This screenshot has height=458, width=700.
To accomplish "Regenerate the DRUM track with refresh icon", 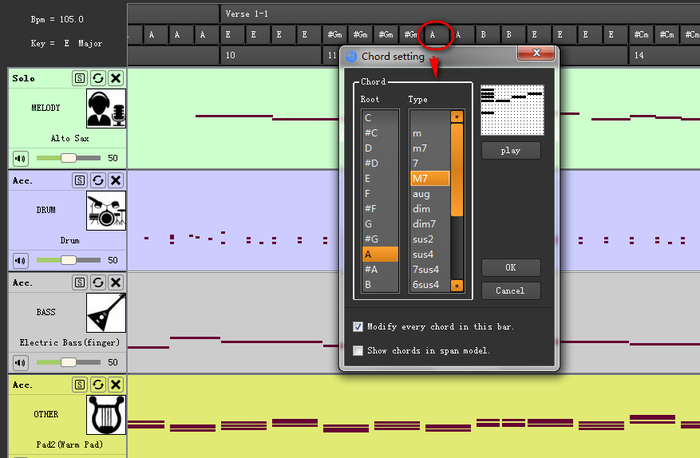I will (98, 180).
